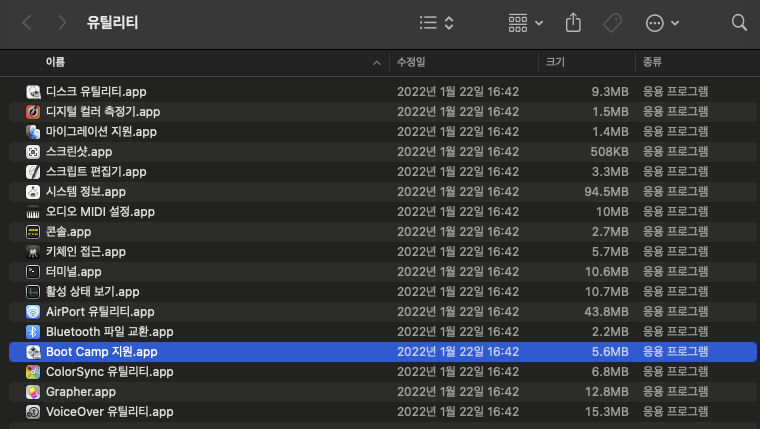Click the AirPort 유틸리티.app icon

pos(33,312)
